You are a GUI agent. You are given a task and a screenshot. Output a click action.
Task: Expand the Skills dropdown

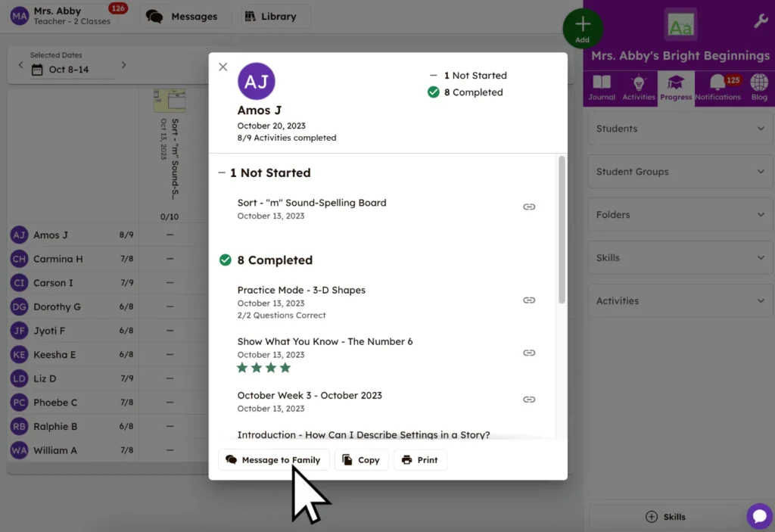[x=680, y=257]
